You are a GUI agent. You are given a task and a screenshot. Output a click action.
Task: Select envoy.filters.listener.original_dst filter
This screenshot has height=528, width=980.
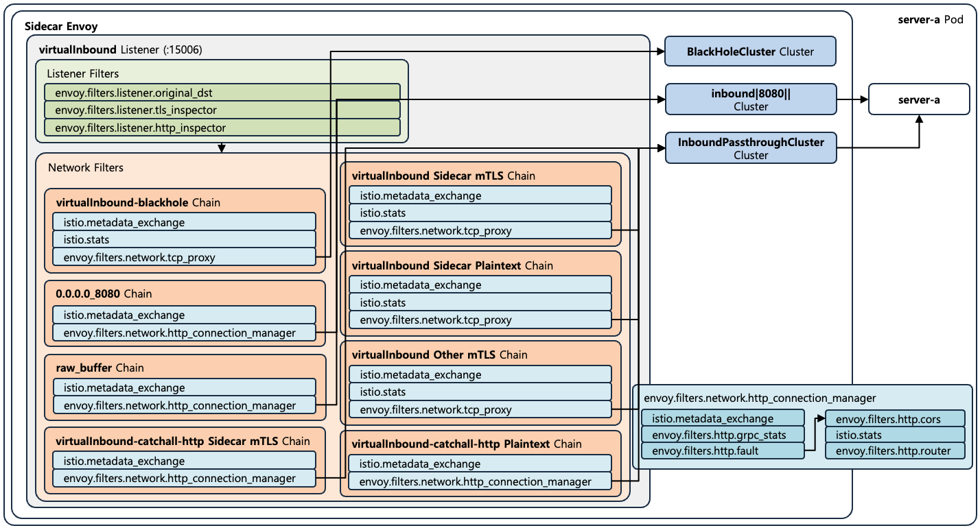[x=222, y=92]
